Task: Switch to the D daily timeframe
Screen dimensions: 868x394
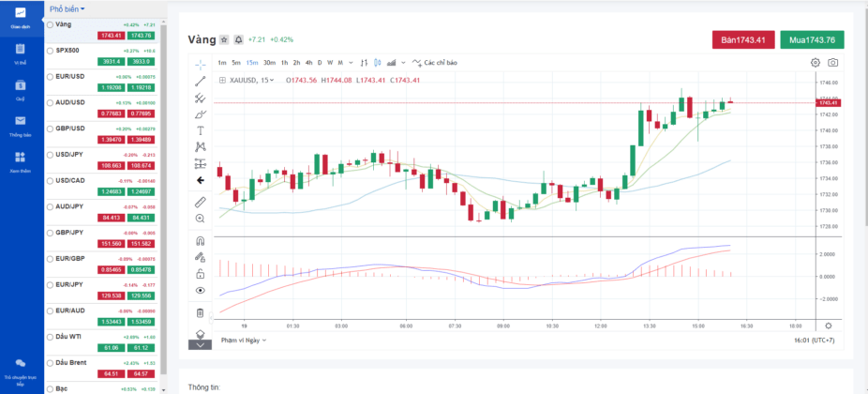Action: (x=320, y=63)
